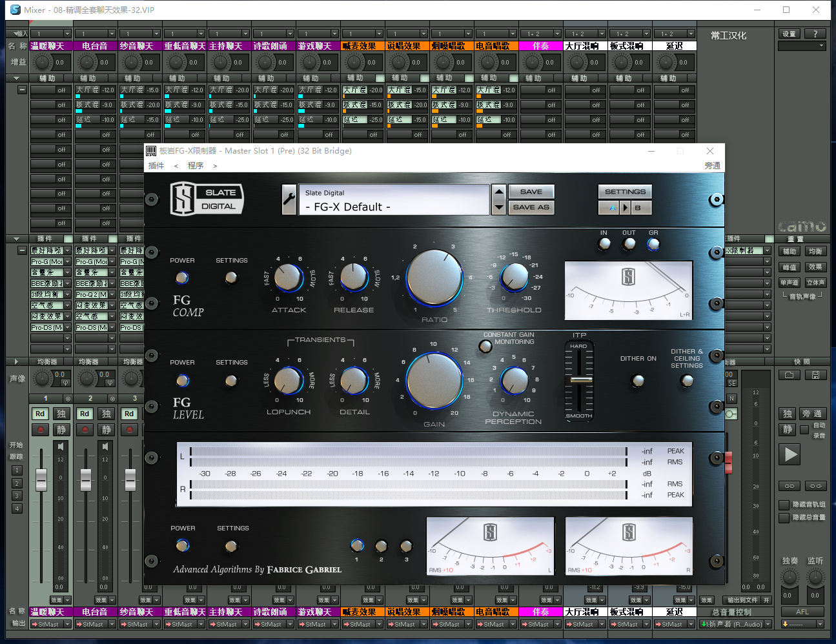The image size is (836, 644).
Task: Select the B comparison slot
Action: click(641, 208)
